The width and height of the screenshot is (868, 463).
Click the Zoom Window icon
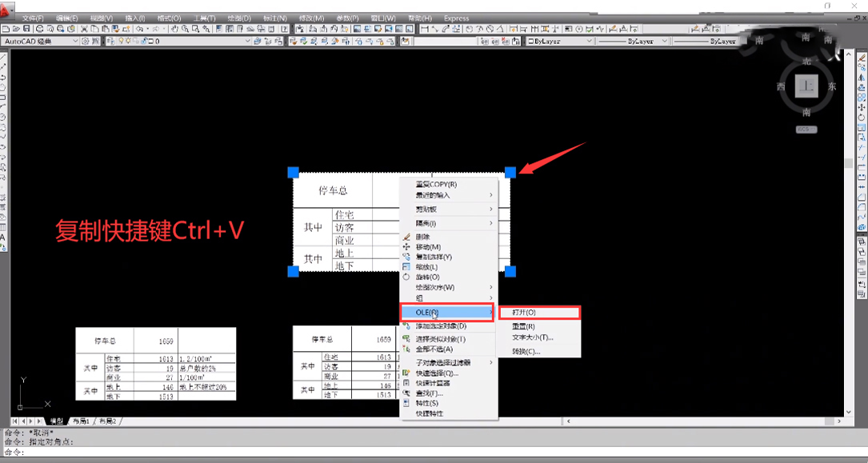[x=196, y=29]
